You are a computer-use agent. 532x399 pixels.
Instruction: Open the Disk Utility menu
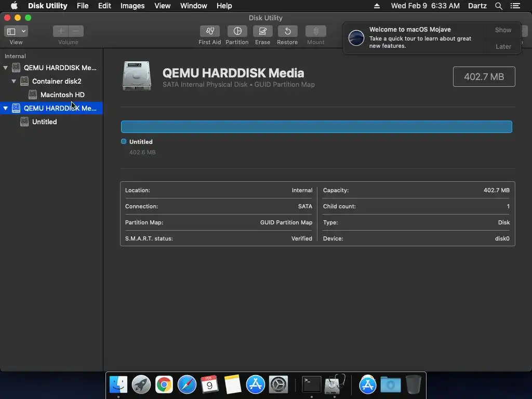coord(47,6)
